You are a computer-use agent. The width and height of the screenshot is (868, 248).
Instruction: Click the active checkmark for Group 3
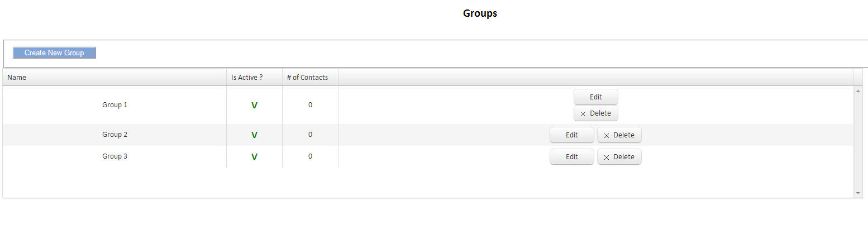pos(254,157)
